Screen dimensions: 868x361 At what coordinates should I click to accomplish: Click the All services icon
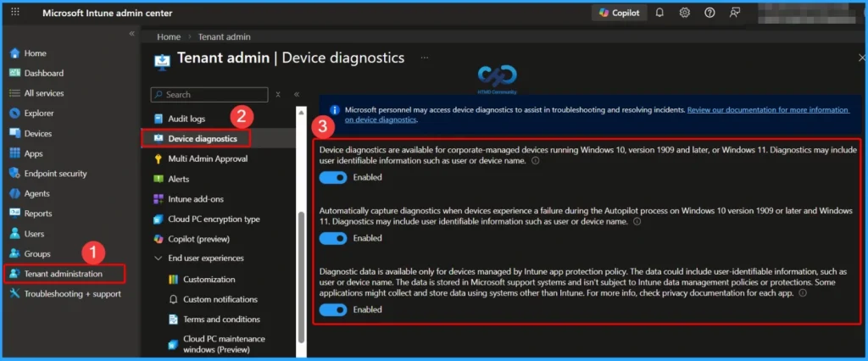[15, 93]
